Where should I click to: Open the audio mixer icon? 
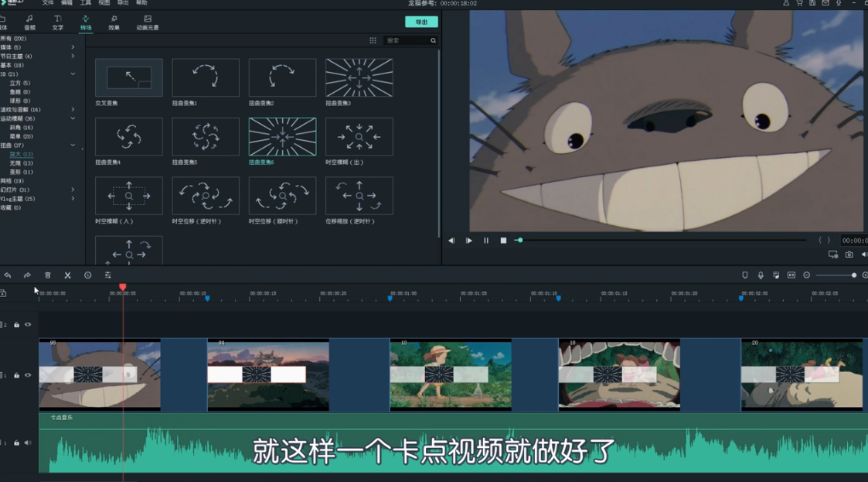(776, 275)
